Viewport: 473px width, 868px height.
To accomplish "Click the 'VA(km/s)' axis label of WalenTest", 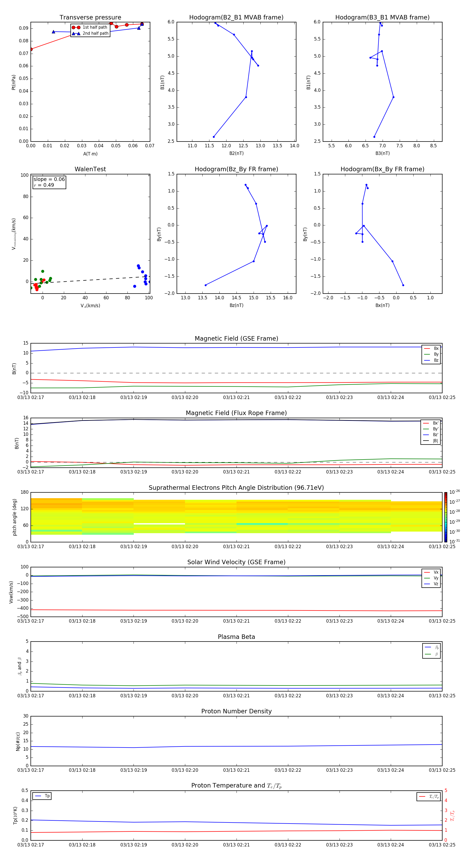I will [90, 306].
